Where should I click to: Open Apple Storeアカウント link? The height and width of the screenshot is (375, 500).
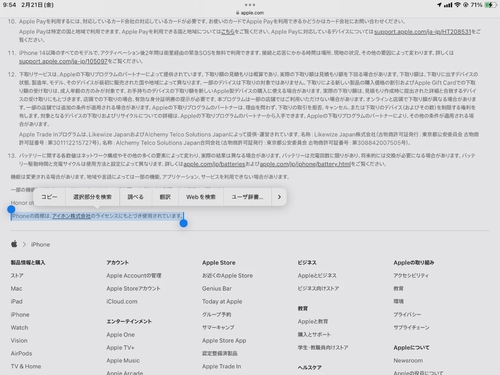tap(133, 289)
